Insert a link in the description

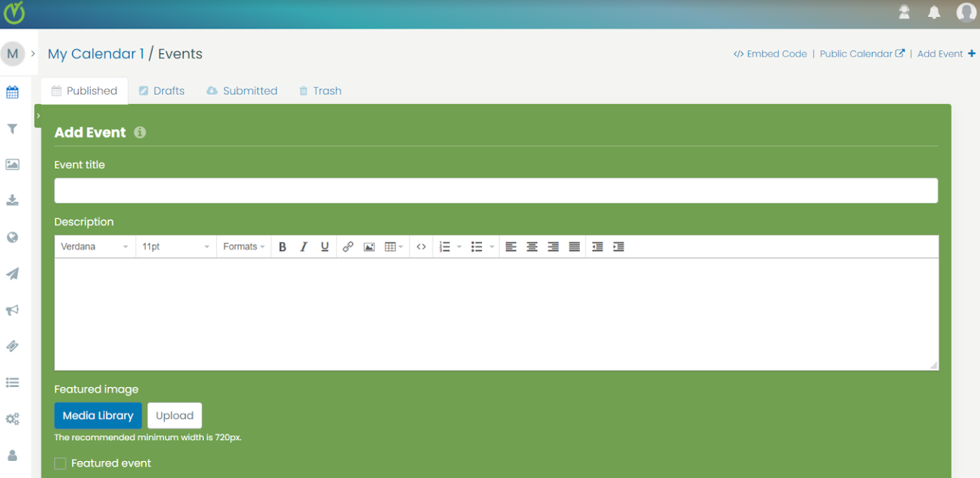tap(348, 247)
